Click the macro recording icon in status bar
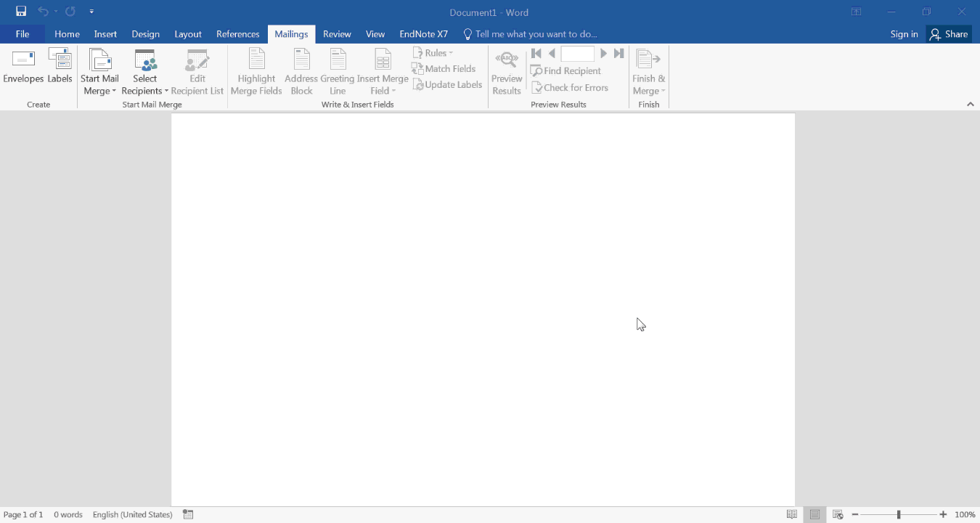Screen dimensions: 980x523 (x=188, y=514)
